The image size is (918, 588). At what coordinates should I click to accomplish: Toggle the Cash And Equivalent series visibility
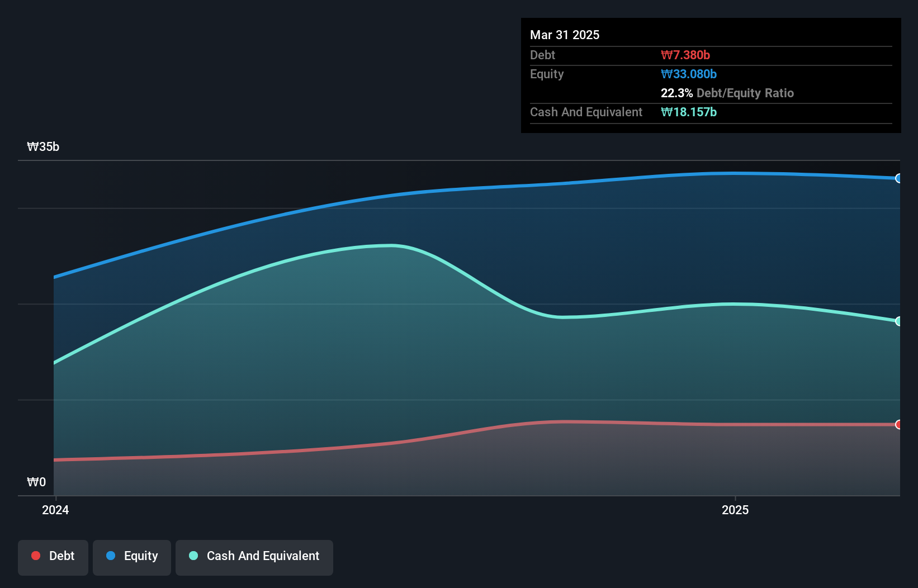click(254, 557)
